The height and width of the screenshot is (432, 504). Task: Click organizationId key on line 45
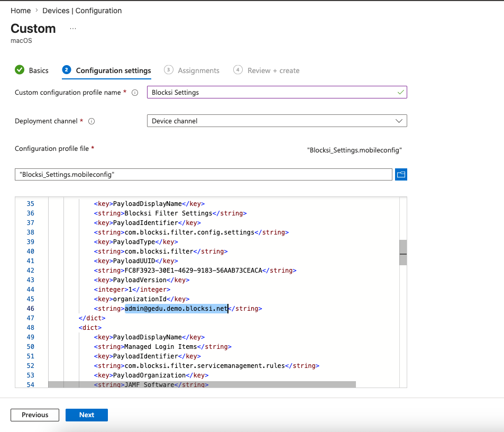(x=140, y=299)
